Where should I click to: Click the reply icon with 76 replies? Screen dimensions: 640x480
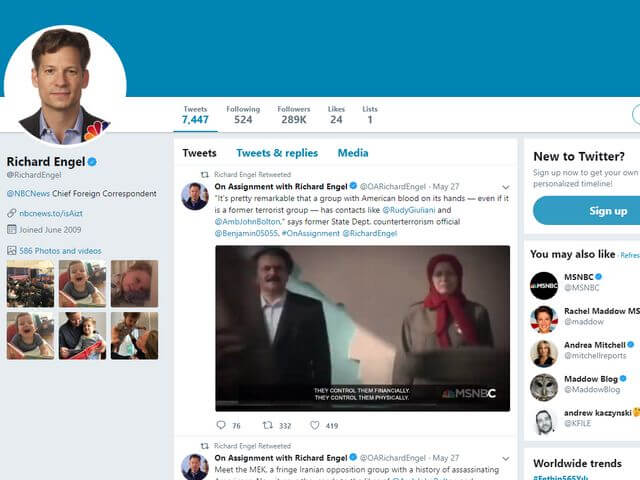221,425
